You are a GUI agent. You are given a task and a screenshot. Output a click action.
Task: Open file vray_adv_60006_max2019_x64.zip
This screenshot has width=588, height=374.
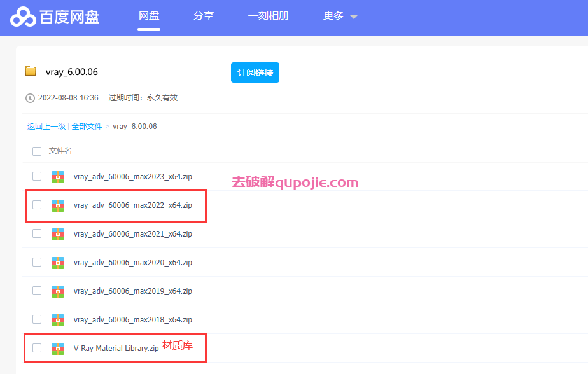(133, 291)
